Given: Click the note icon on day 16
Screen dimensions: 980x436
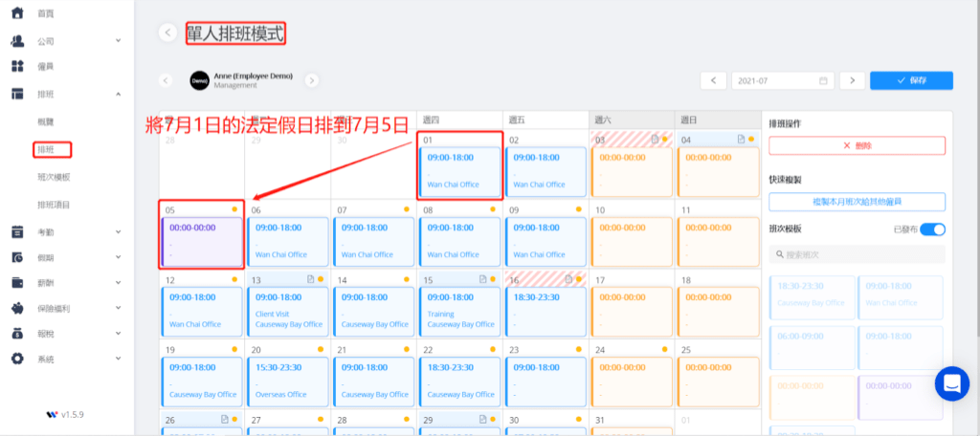Looking at the screenshot, I should click(568, 279).
